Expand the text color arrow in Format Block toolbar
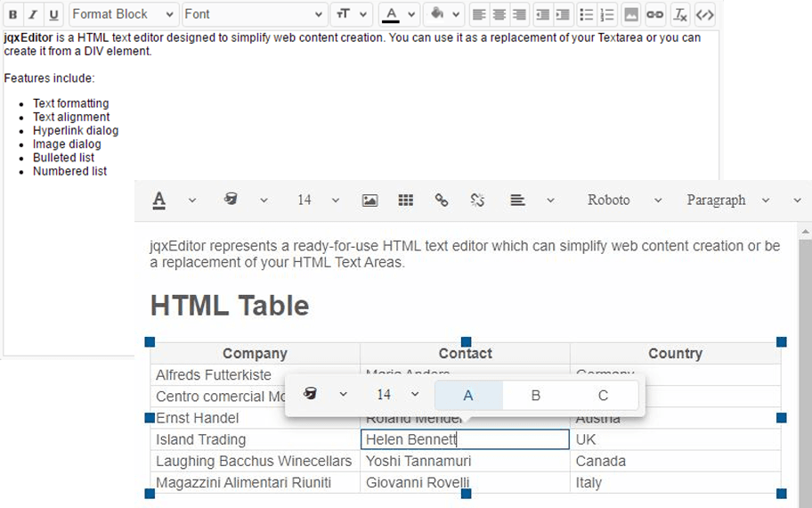 pyautogui.click(x=411, y=14)
